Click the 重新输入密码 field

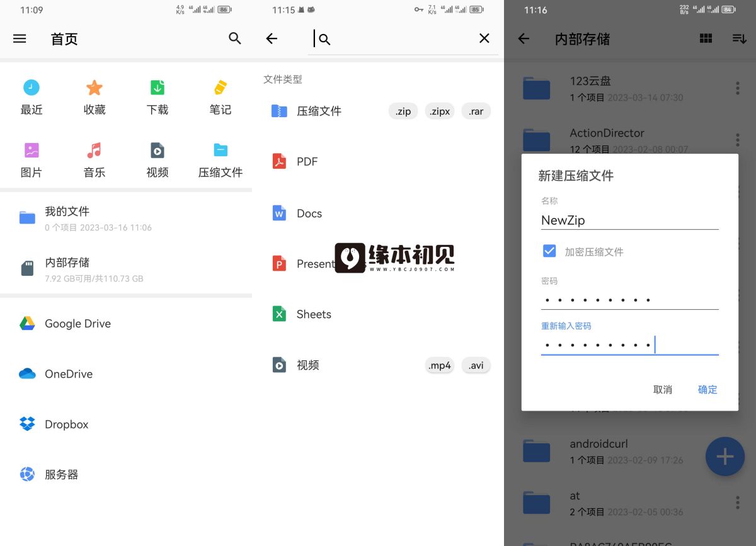tap(630, 344)
